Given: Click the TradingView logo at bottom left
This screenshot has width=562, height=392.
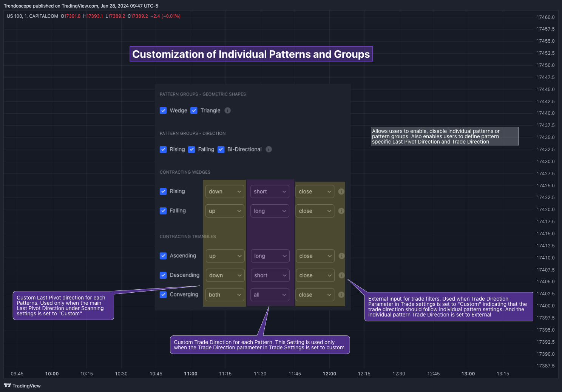Looking at the screenshot, I should click(x=22, y=386).
